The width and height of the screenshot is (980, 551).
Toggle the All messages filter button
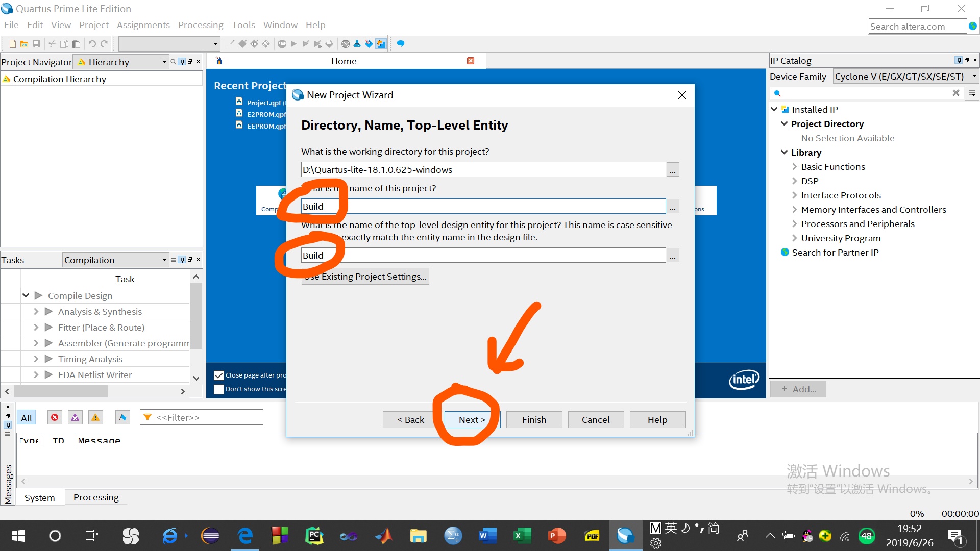coord(27,418)
